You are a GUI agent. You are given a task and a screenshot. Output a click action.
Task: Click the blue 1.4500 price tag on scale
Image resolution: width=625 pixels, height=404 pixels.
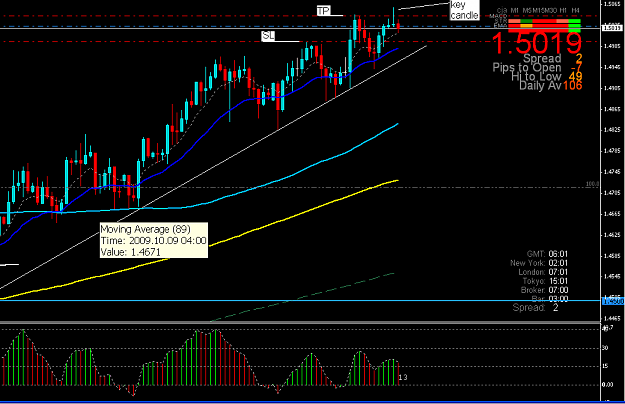pos(613,302)
